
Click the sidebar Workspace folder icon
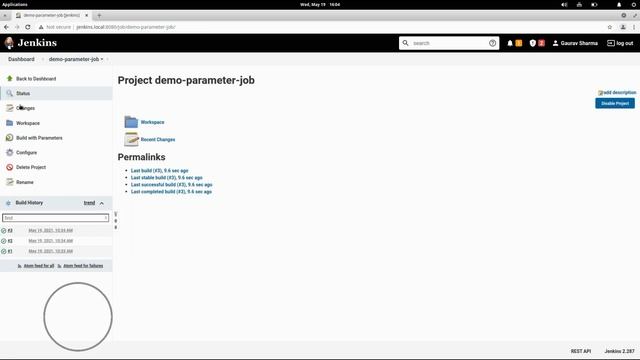9,123
